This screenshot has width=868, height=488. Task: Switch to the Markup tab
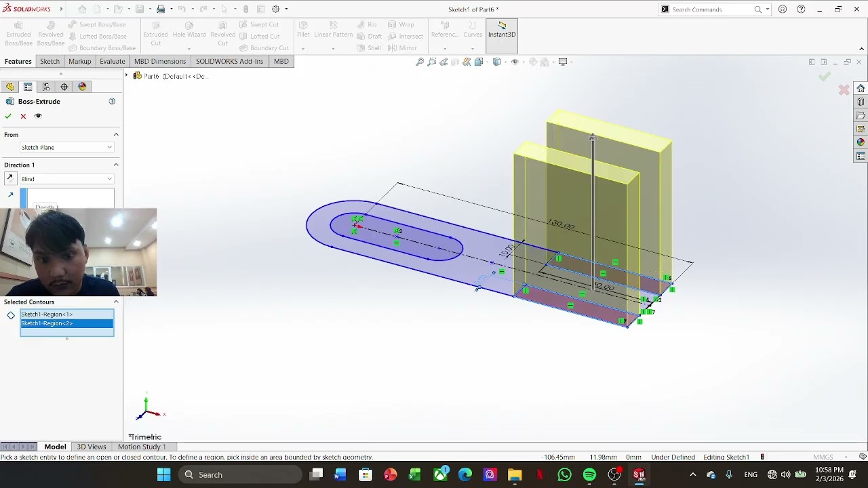[79, 62]
